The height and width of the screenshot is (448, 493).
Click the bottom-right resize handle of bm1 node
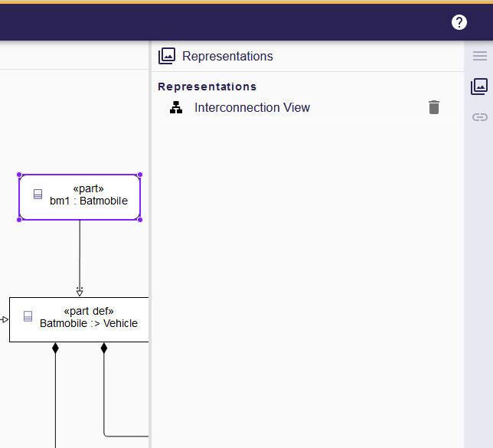(x=140, y=220)
